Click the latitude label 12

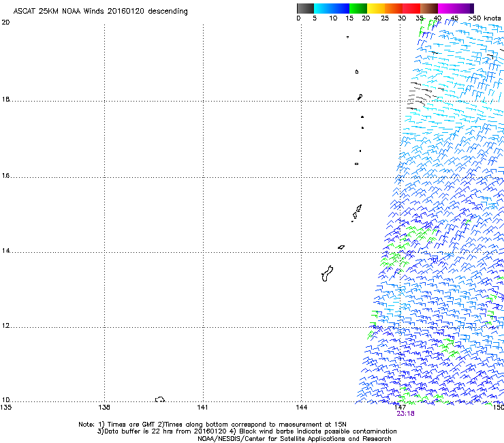click(5, 326)
